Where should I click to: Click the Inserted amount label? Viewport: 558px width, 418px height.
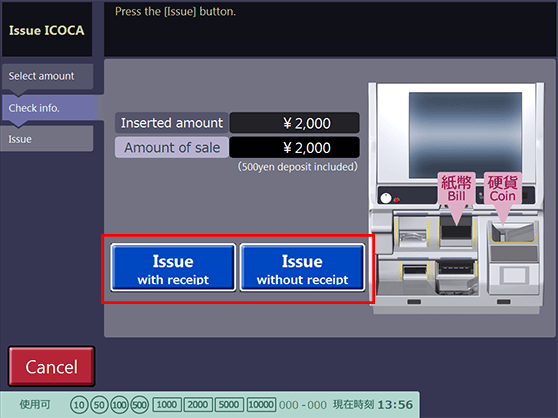click(x=172, y=123)
